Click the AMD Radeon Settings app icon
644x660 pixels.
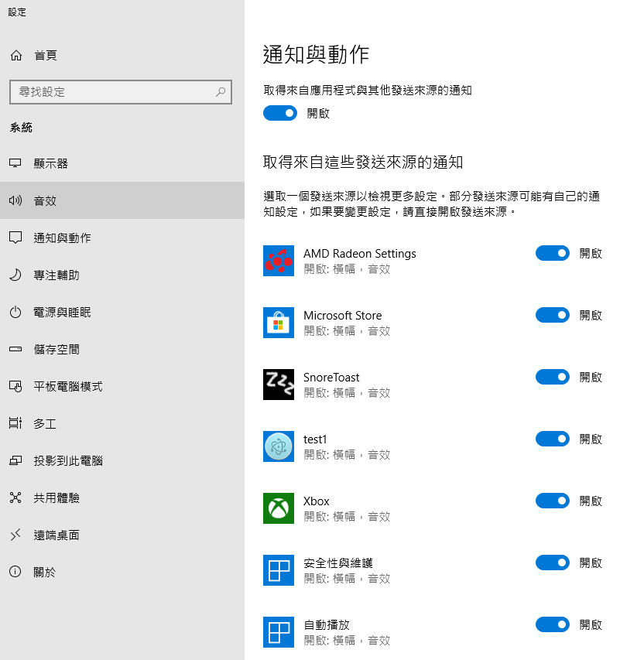(x=279, y=261)
